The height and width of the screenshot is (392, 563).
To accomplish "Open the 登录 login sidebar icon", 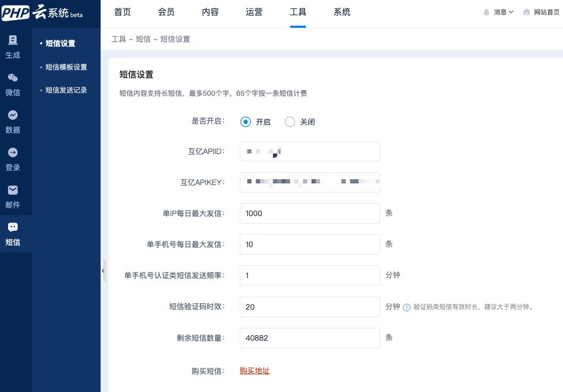I will pyautogui.click(x=13, y=159).
